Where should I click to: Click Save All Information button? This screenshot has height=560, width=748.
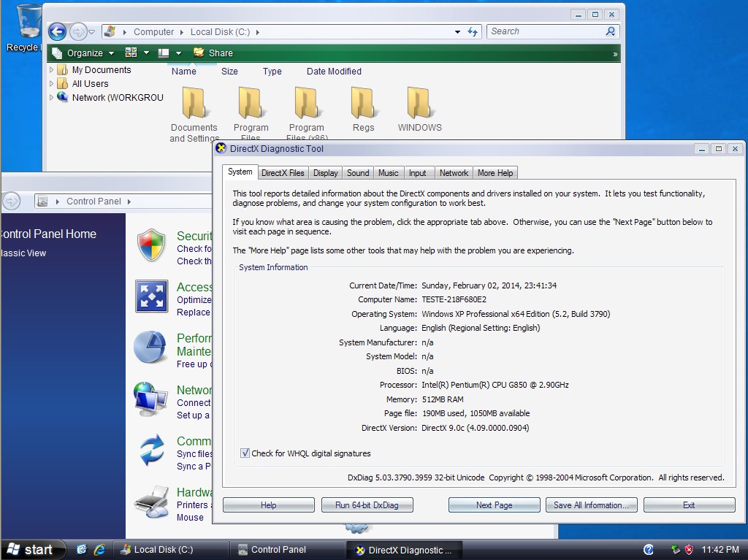[x=591, y=505]
